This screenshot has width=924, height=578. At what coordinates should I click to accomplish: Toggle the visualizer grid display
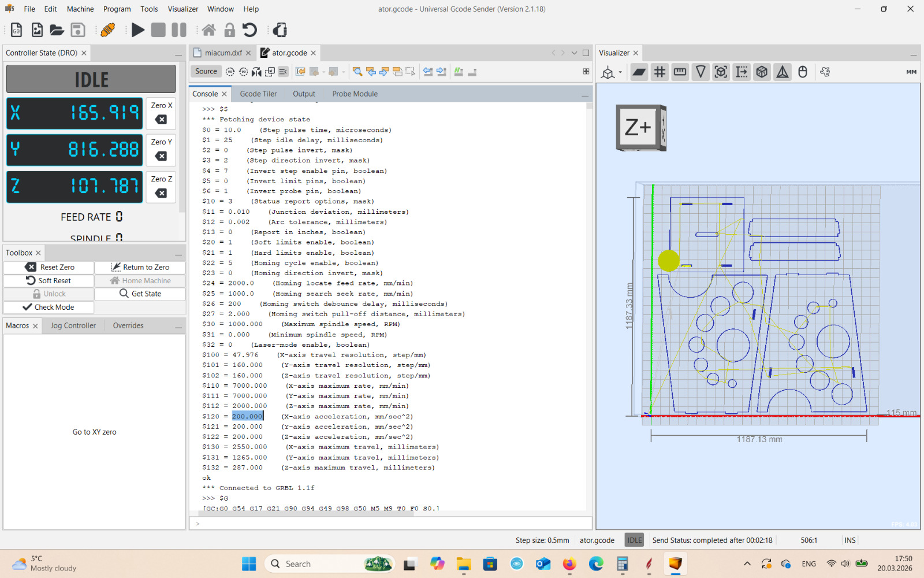pyautogui.click(x=660, y=72)
